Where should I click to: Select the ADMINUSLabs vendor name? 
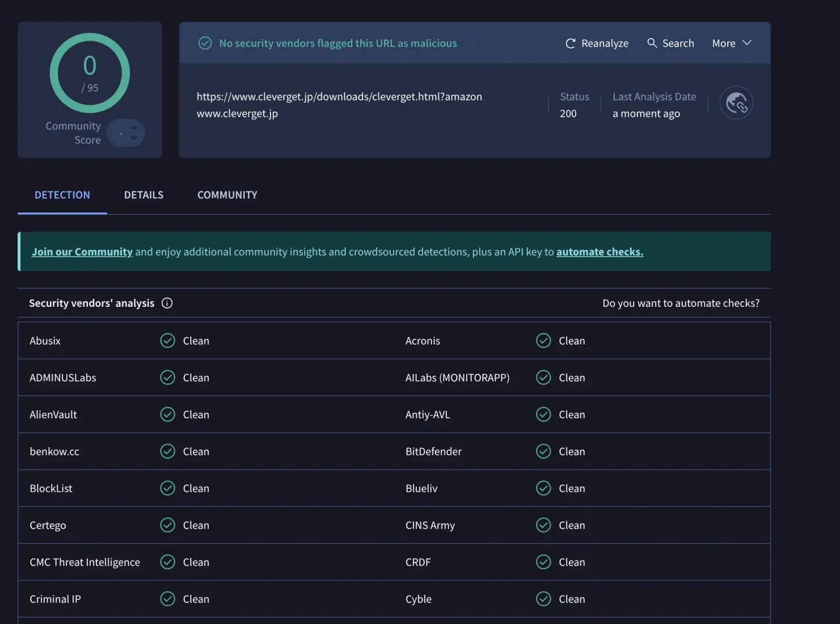click(63, 378)
